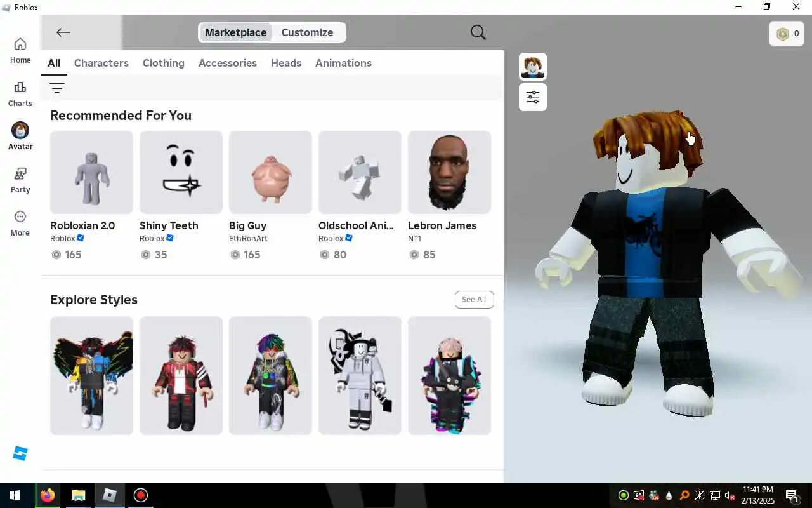
Task: Open the Lebron James head thumbnail
Action: (x=449, y=172)
